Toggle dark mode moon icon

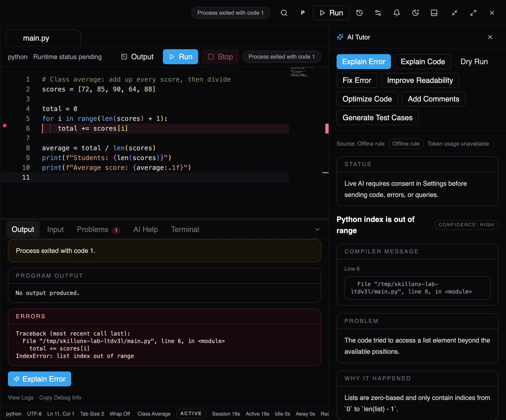415,13
